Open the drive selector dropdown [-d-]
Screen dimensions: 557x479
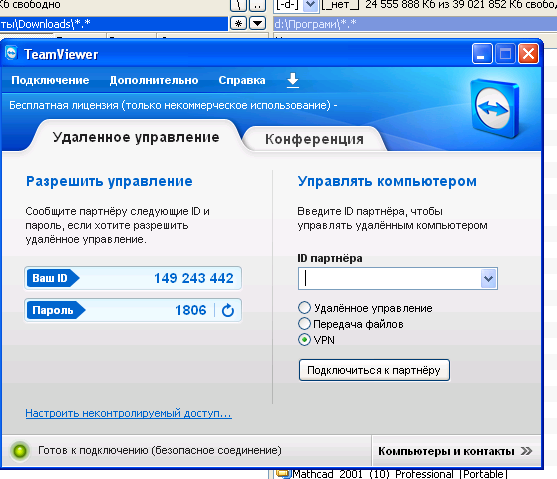pyautogui.click(x=311, y=5)
